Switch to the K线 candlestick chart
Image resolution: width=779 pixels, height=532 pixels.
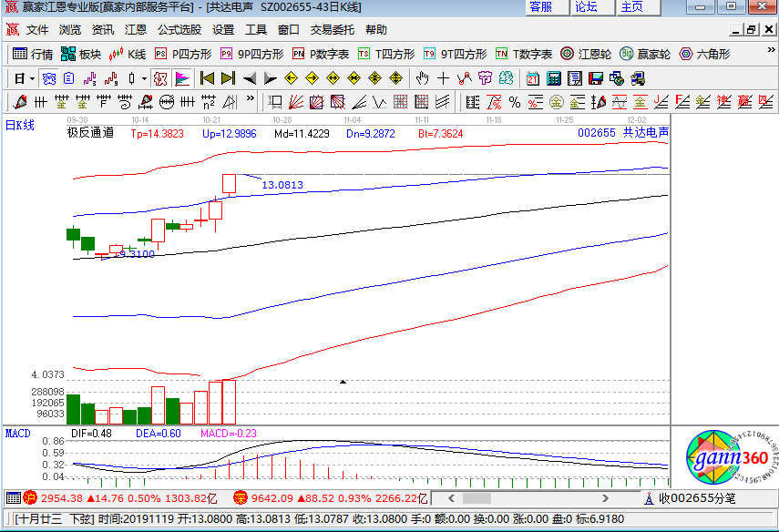128,54
